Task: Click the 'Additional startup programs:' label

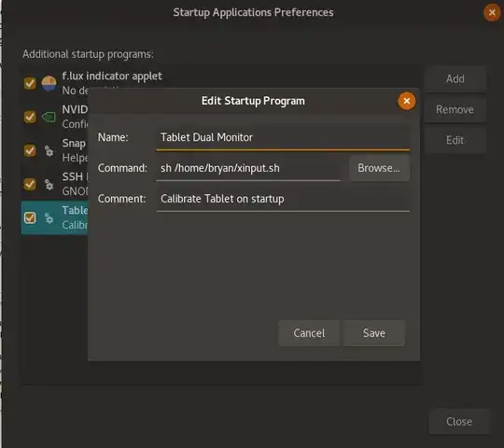Action: 88,54
